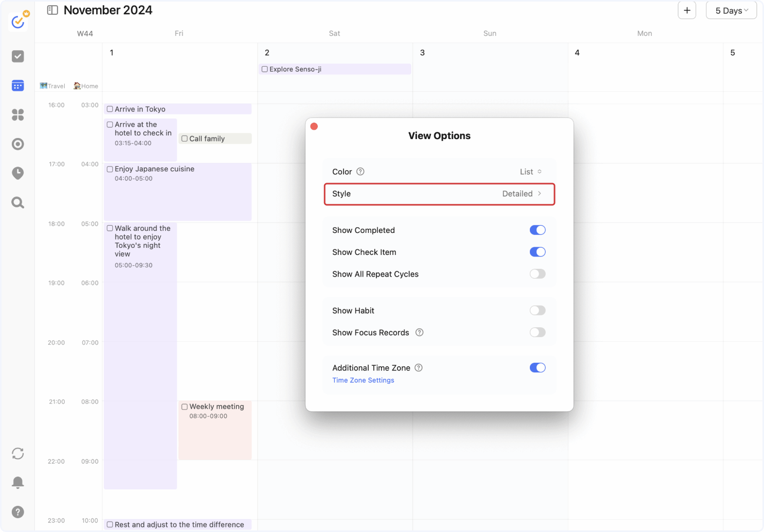
Task: Open the Habit clock icon in sidebar
Action: point(18,173)
